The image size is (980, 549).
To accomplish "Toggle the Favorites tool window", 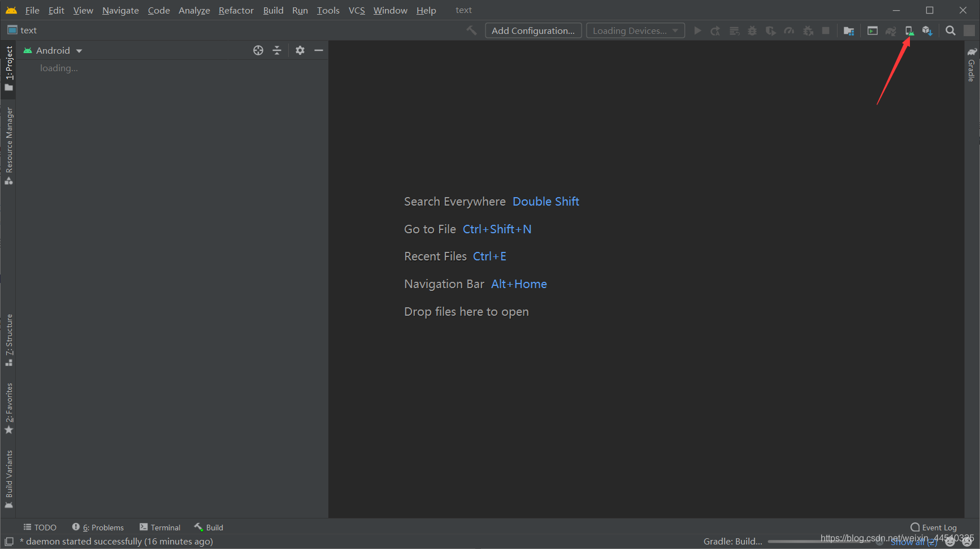I will click(x=8, y=408).
